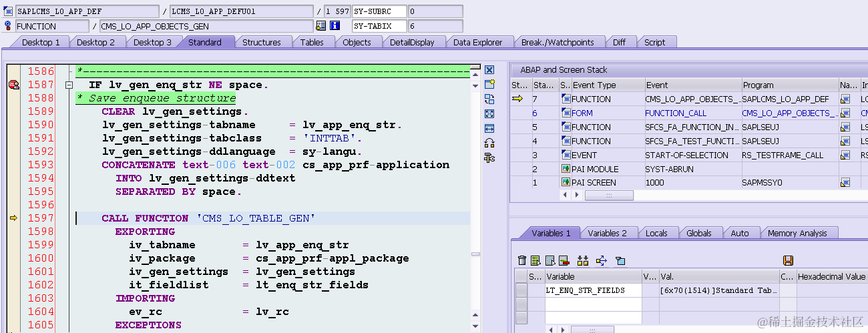The height and width of the screenshot is (333, 868).
Task: Click the source attributes icon after CMS_LO_APP_OBJECTS_GEN
Action: pyautogui.click(x=321, y=26)
